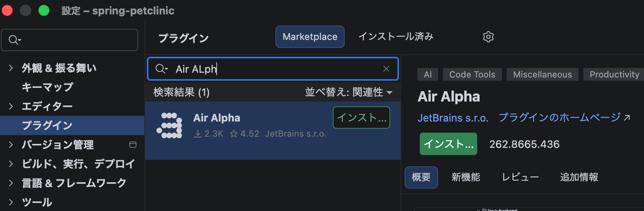Click the 2.3K downloads icon
Screen dimensions: 644x211
coord(198,134)
